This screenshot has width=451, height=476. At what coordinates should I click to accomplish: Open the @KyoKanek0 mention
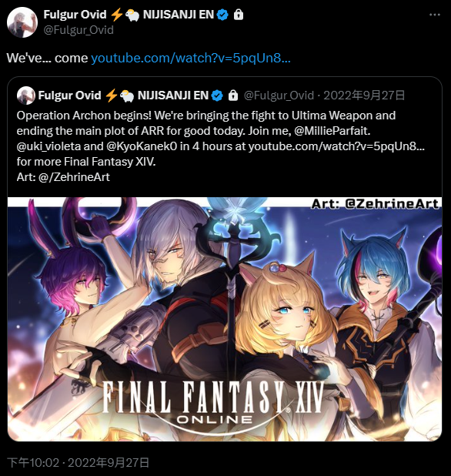[142, 146]
